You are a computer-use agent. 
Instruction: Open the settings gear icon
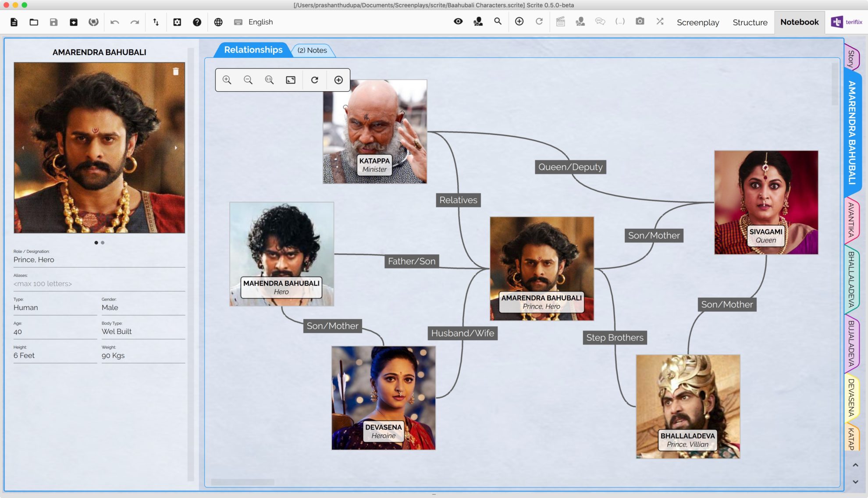(178, 22)
